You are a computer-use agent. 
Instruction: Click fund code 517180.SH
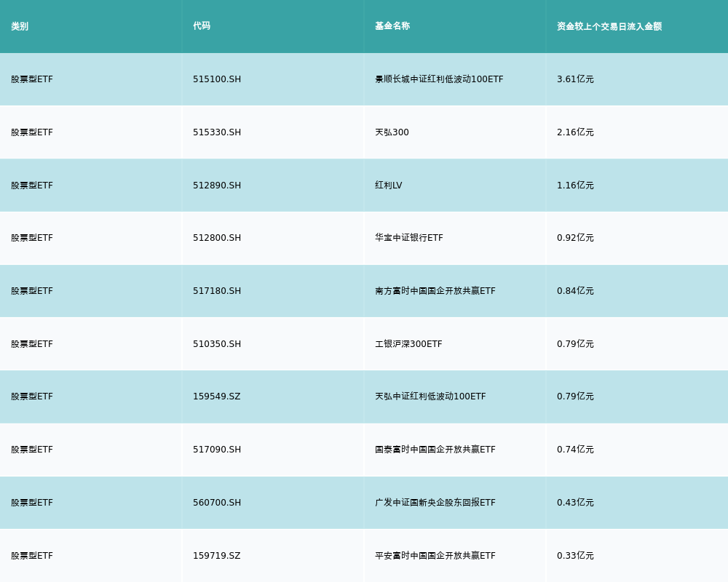[x=217, y=291]
